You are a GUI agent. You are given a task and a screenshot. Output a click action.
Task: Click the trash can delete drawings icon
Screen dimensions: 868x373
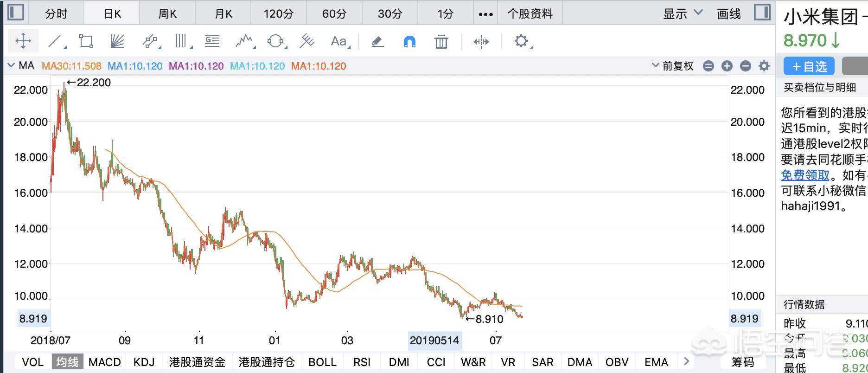(441, 42)
